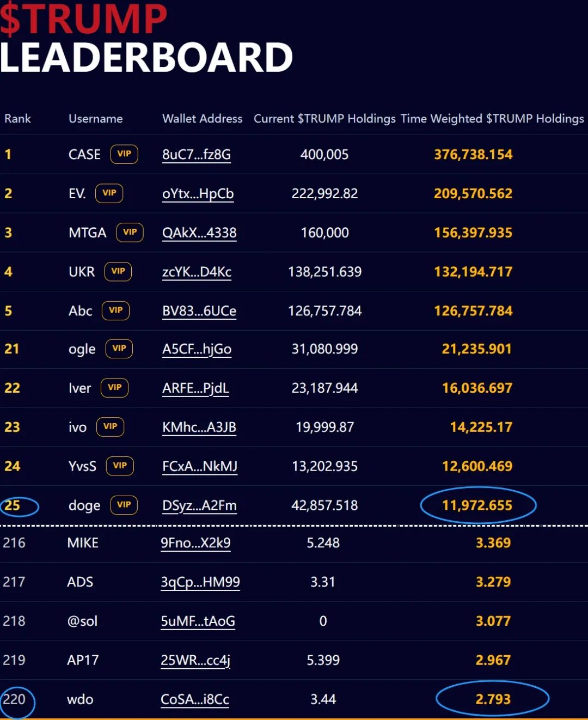Open wallet address DSyz...A2Fm link
Image resolution: width=588 pixels, height=720 pixels.
click(199, 506)
